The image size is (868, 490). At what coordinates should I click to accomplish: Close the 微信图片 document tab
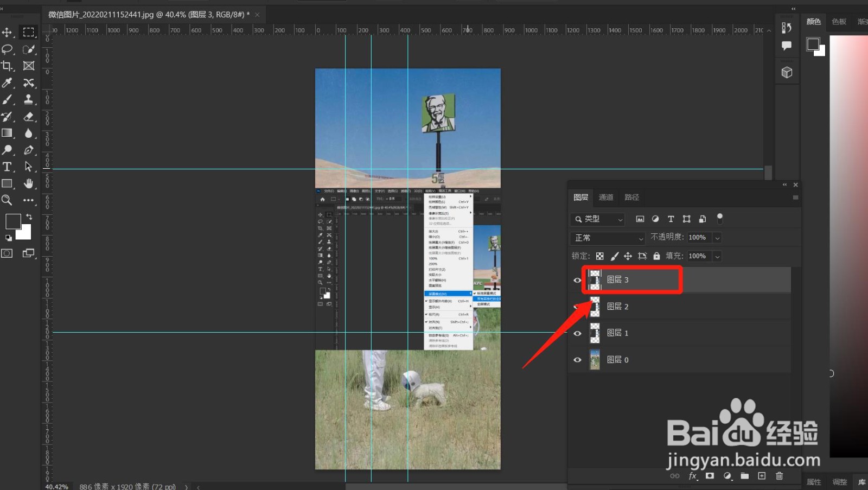[x=257, y=15]
